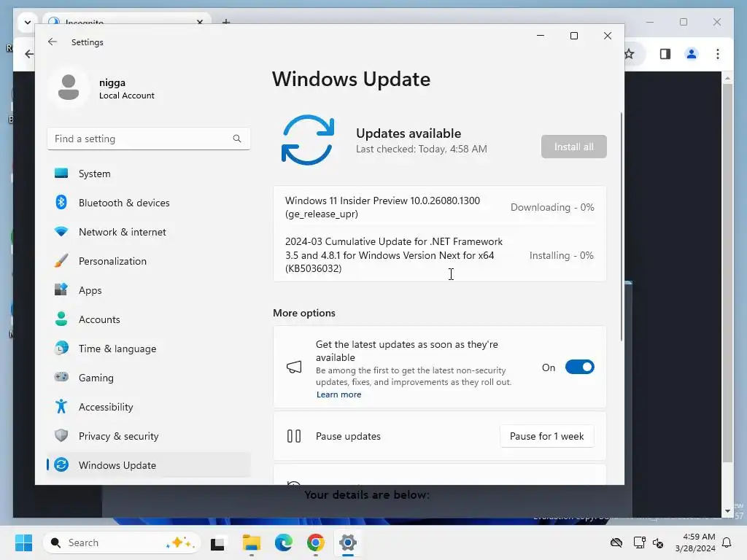Click the Settings window vertical scrollbar
747x560 pixels.
click(x=622, y=226)
